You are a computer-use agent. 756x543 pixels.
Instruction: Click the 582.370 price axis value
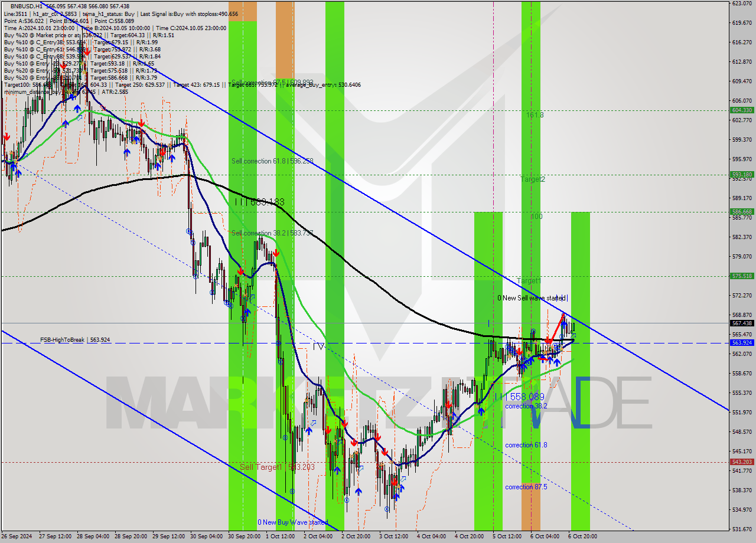[x=742, y=237]
